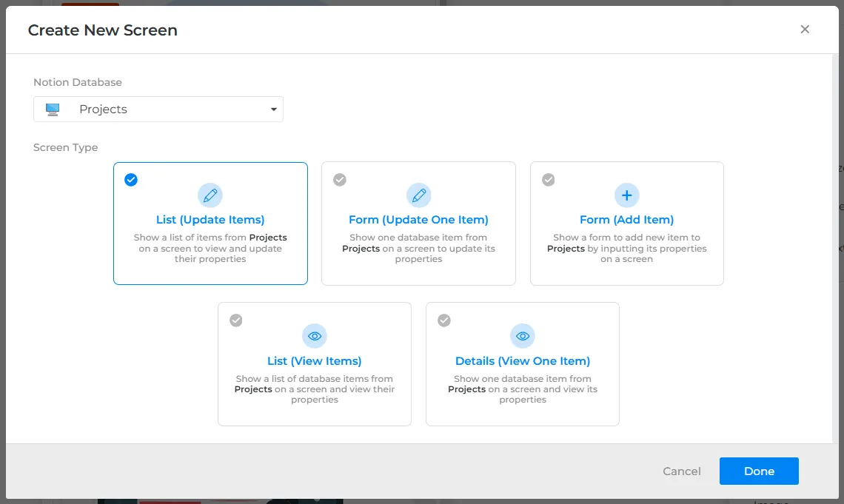Screen dimensions: 844x504
Task: Click the plus icon in Form (Add Item) card
Action: coord(626,195)
